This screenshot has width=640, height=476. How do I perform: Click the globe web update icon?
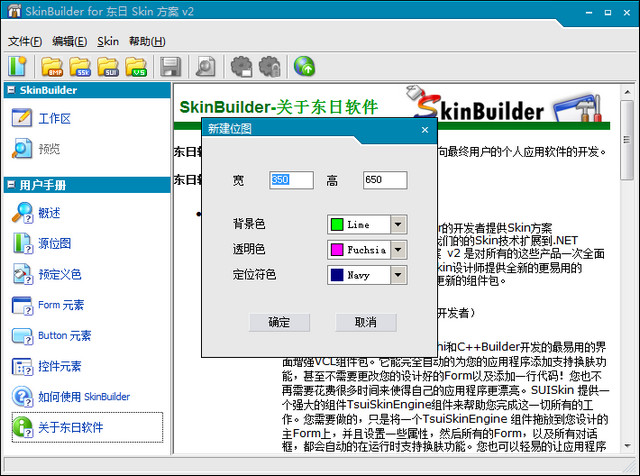pyautogui.click(x=304, y=67)
